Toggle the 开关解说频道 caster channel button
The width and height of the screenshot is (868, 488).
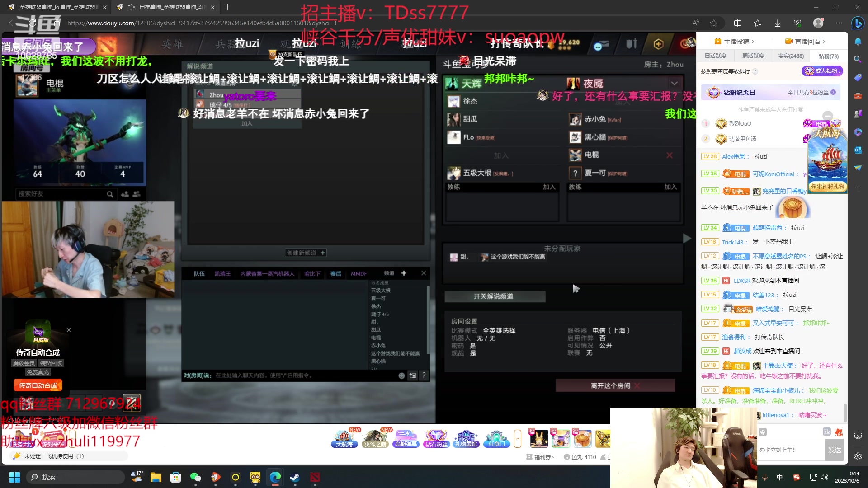click(x=495, y=296)
